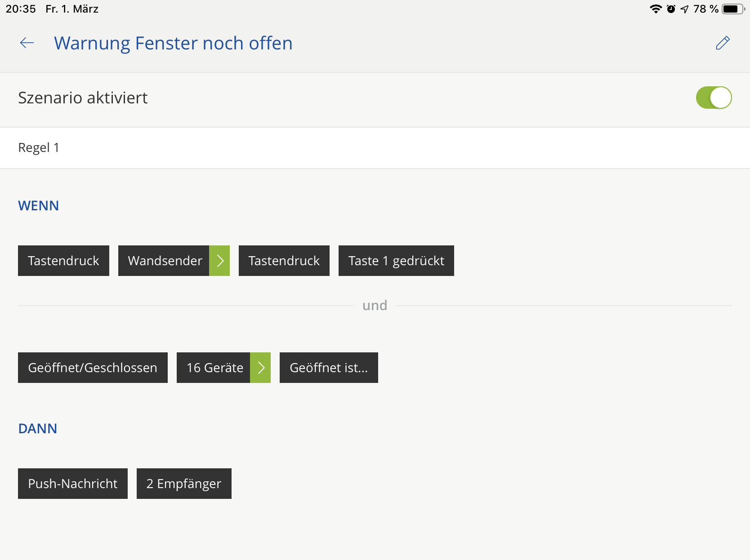Open the Geöffnet ist... condition option
This screenshot has height=560, width=750.
(329, 368)
